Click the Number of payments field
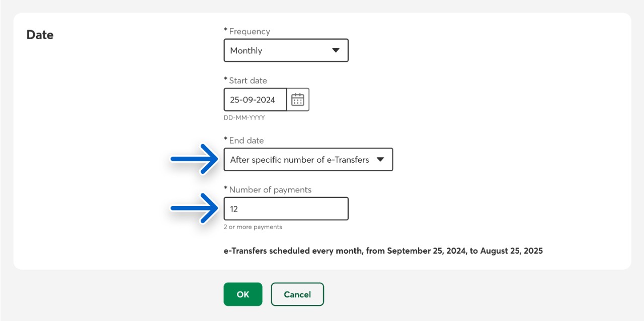This screenshot has height=321, width=644. (286, 208)
